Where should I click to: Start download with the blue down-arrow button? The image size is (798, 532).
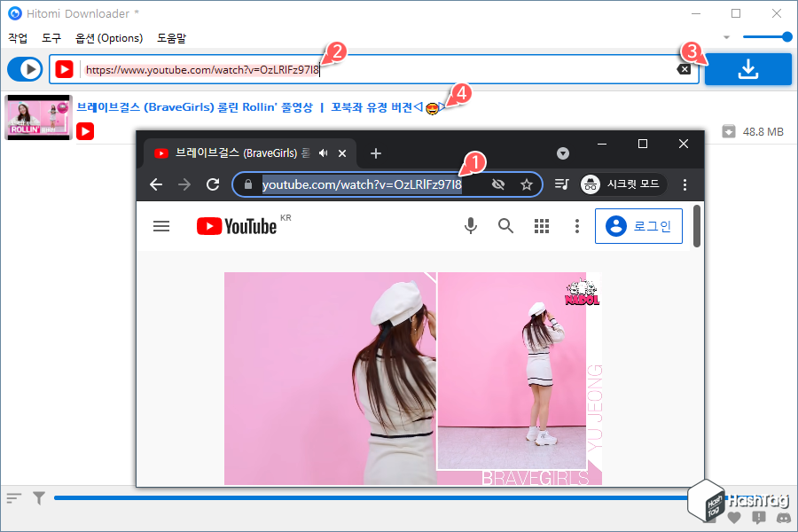click(x=747, y=69)
